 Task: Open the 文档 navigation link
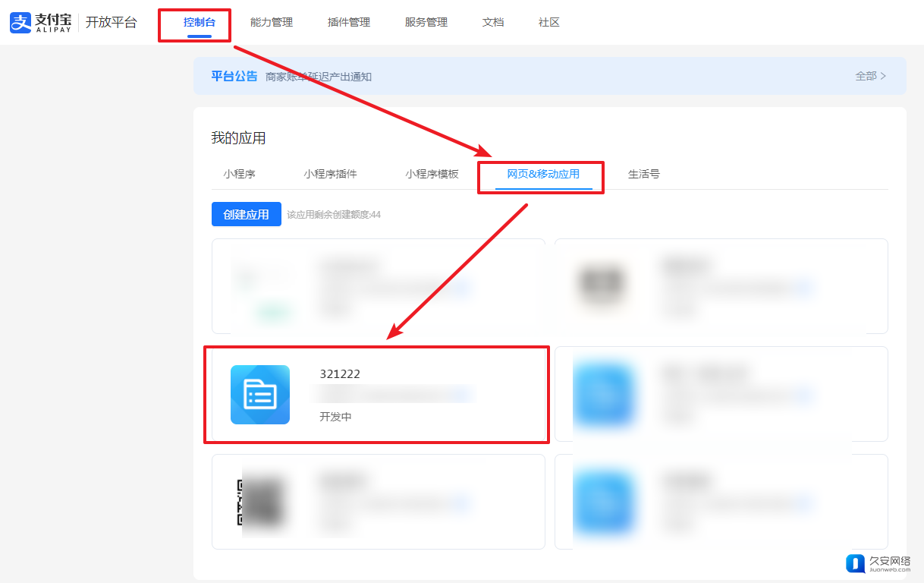coord(493,23)
